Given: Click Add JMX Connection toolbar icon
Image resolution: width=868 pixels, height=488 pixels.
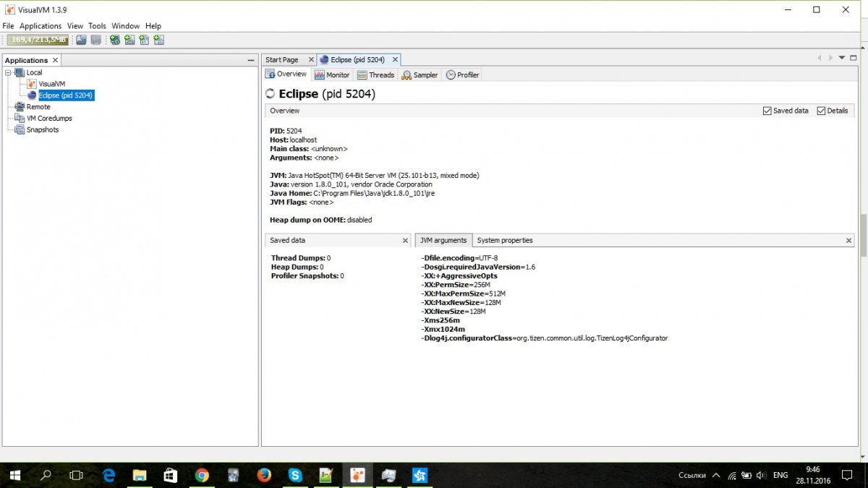Looking at the screenshot, I should pyautogui.click(x=129, y=40).
